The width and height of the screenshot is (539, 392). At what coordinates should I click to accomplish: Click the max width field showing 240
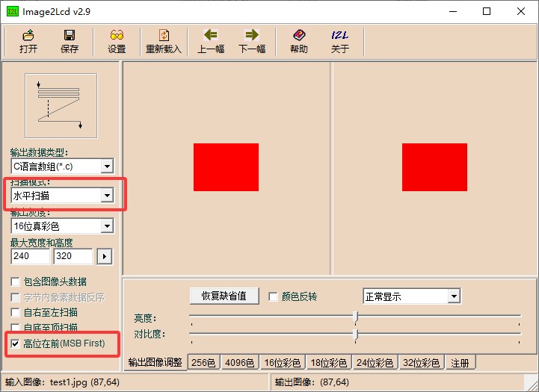tap(31, 256)
